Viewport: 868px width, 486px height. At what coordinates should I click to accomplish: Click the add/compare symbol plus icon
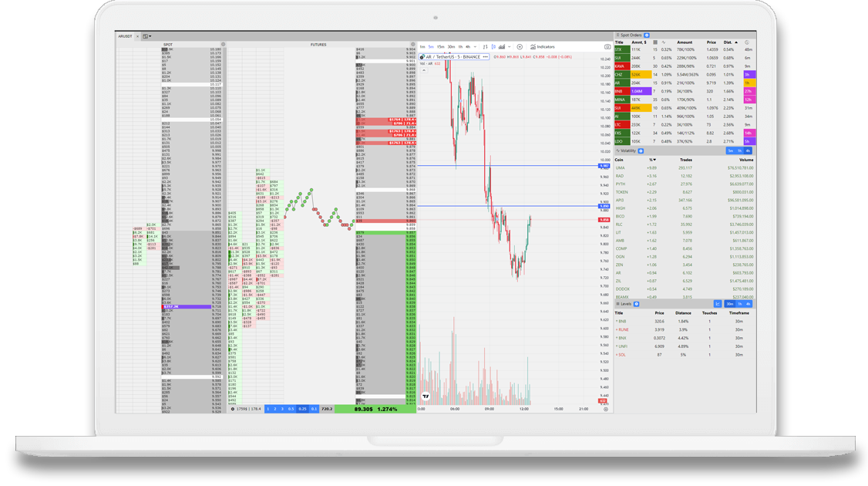pyautogui.click(x=520, y=47)
